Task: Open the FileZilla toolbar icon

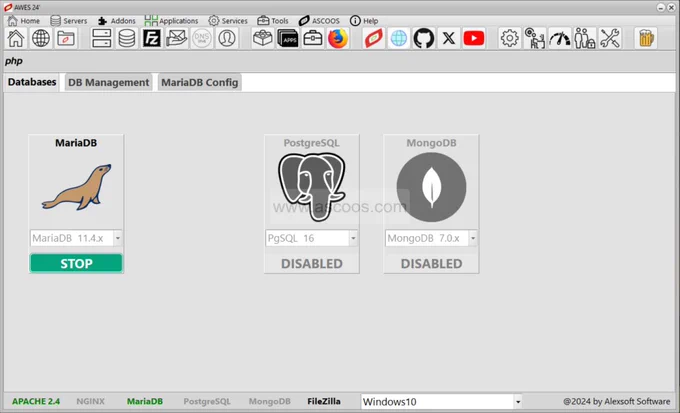Action: (x=152, y=38)
